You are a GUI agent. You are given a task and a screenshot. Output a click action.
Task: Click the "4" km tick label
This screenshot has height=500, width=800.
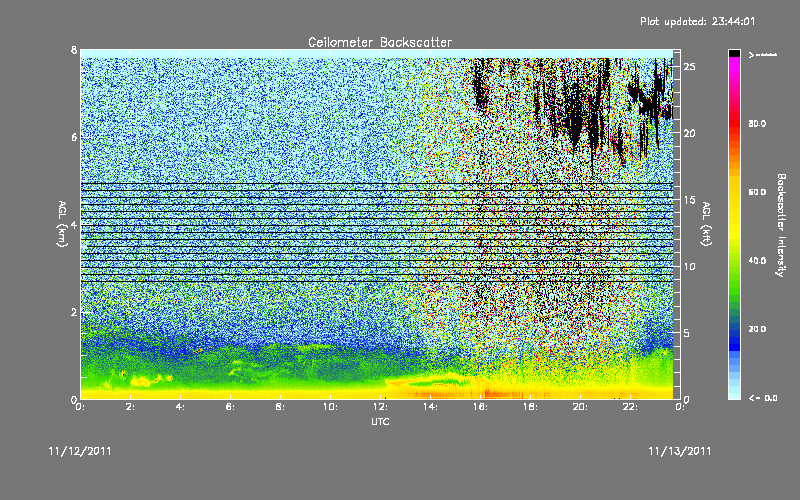tap(74, 224)
